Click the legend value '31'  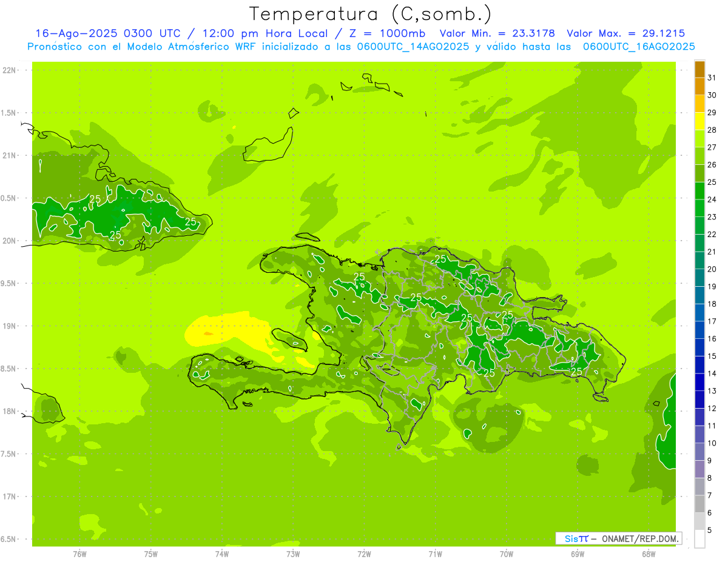point(712,78)
